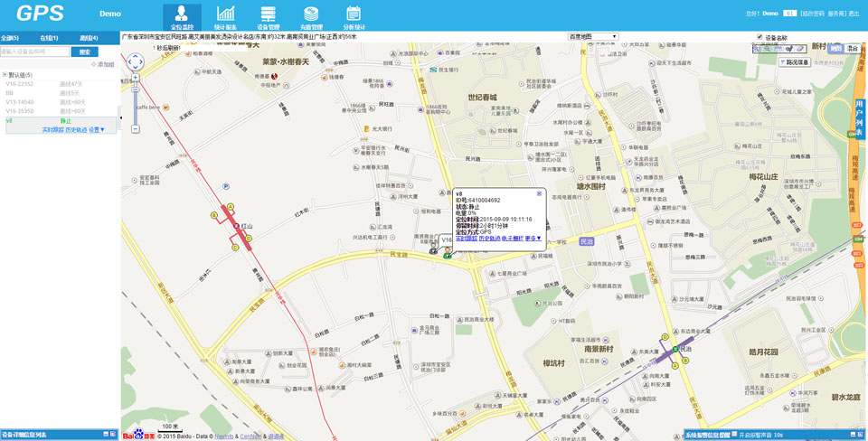Toggle the alarm sound checkbox at bottom right

[x=735, y=435]
